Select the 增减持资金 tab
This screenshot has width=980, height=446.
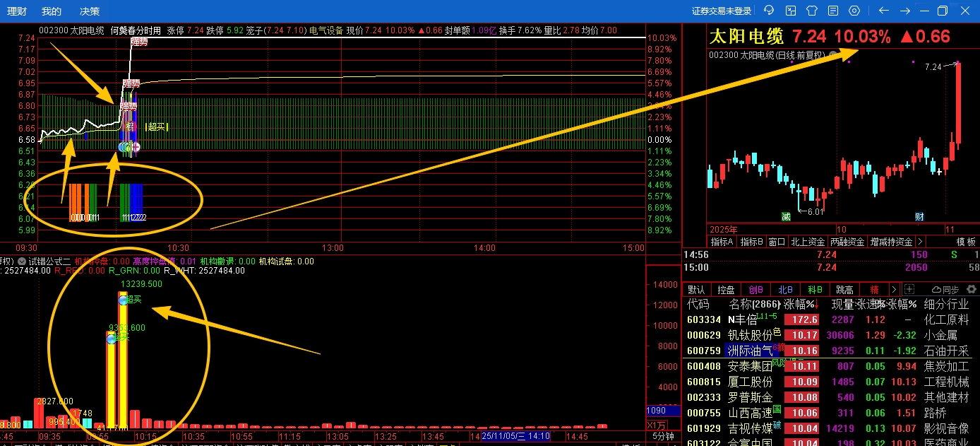tap(891, 242)
